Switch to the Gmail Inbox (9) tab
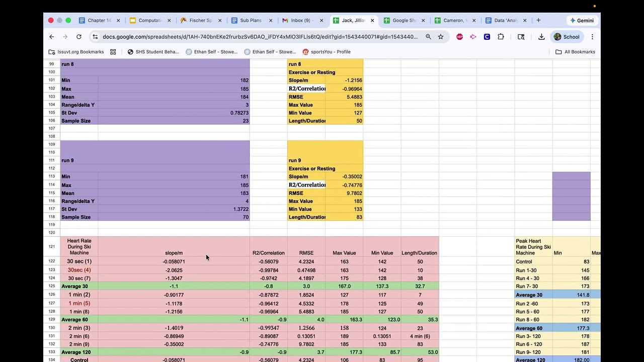The image size is (644, 362). [x=301, y=21]
